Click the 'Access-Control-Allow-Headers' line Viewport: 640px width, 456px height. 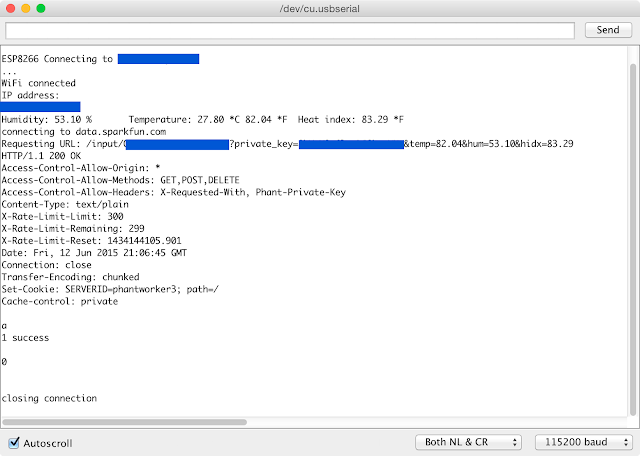(173, 192)
